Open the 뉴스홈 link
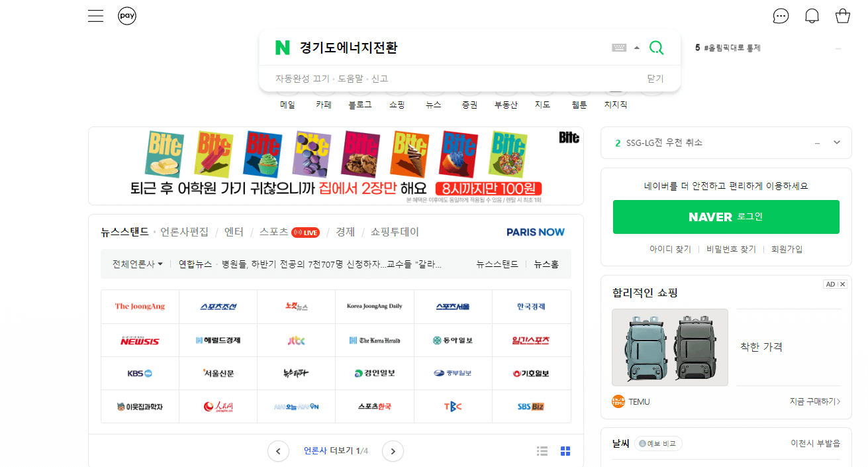868x467 pixels. [x=546, y=264]
